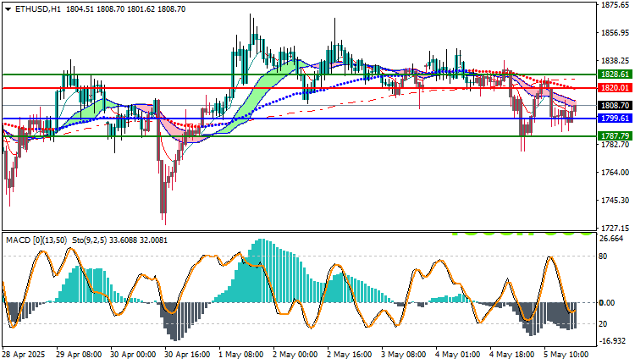635x364 pixels.
Task: Click the 1764.00 price axis value
Action: [x=616, y=173]
